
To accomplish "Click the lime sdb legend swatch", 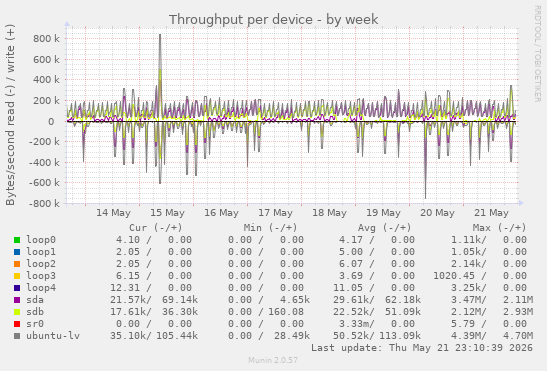I will tap(17, 312).
